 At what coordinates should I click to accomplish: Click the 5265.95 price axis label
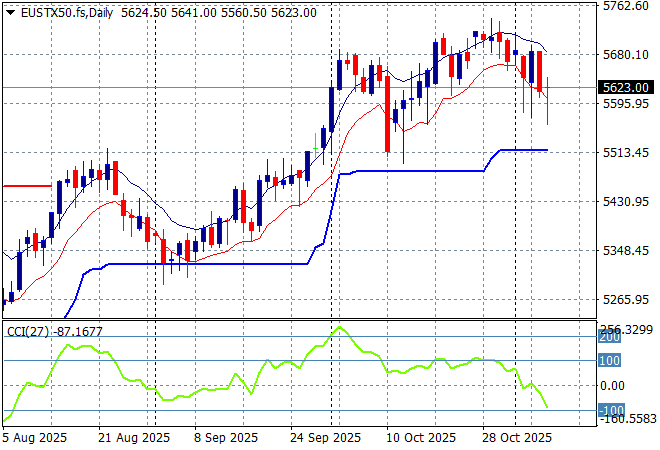[x=626, y=300]
